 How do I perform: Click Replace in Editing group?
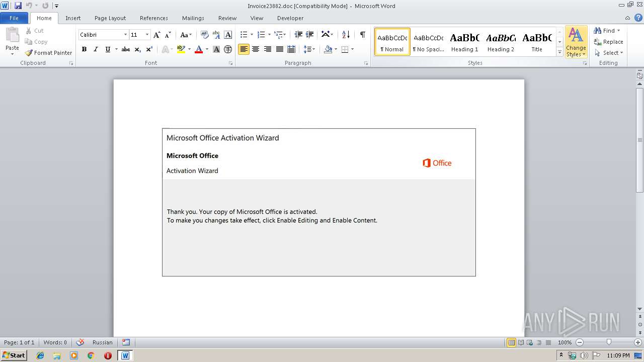609,42
